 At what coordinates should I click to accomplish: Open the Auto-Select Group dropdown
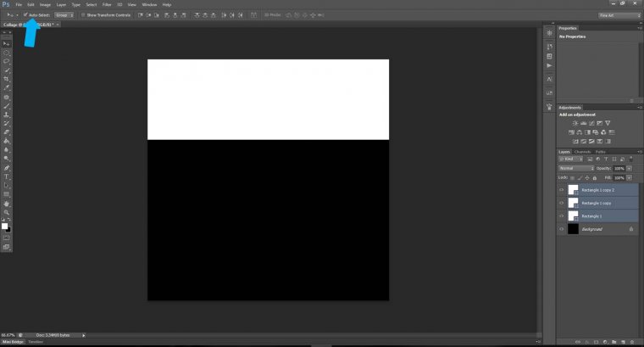pyautogui.click(x=64, y=14)
